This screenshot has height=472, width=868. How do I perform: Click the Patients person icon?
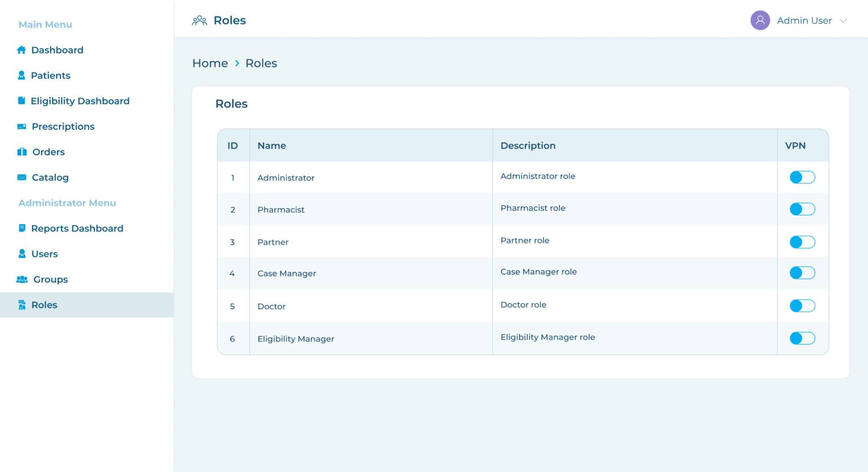21,75
